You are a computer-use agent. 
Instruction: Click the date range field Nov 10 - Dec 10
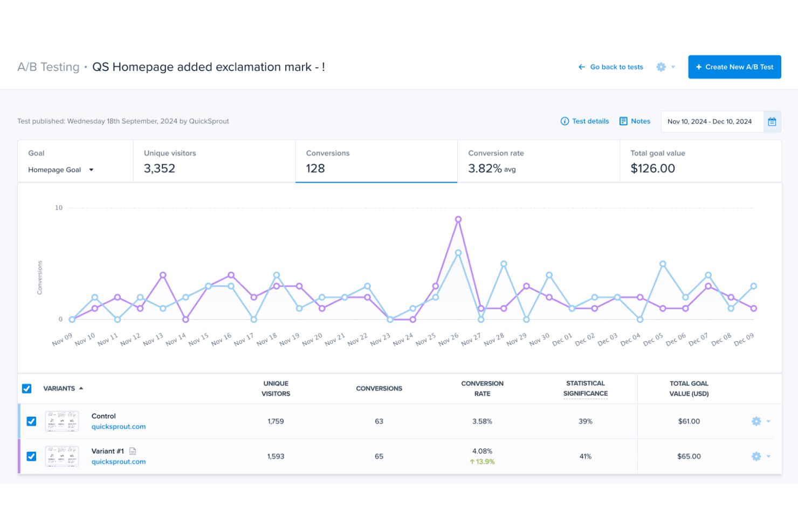pyautogui.click(x=712, y=121)
